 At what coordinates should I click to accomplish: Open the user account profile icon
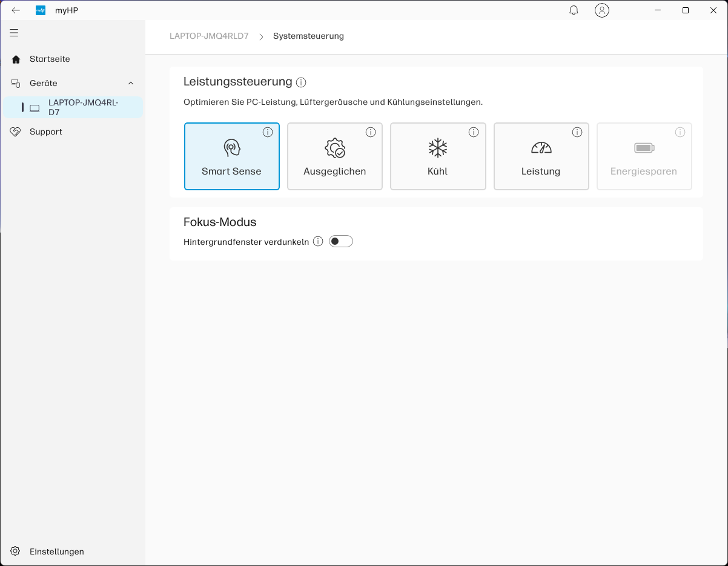601,10
